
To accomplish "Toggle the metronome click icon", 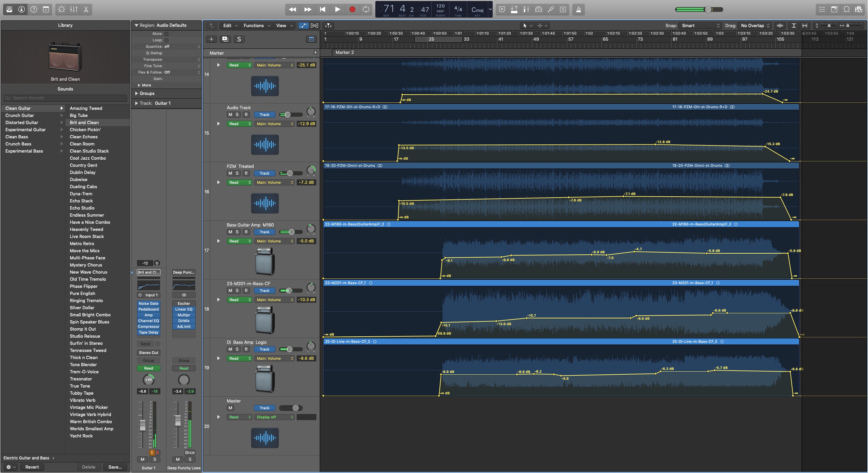I will click(x=579, y=9).
